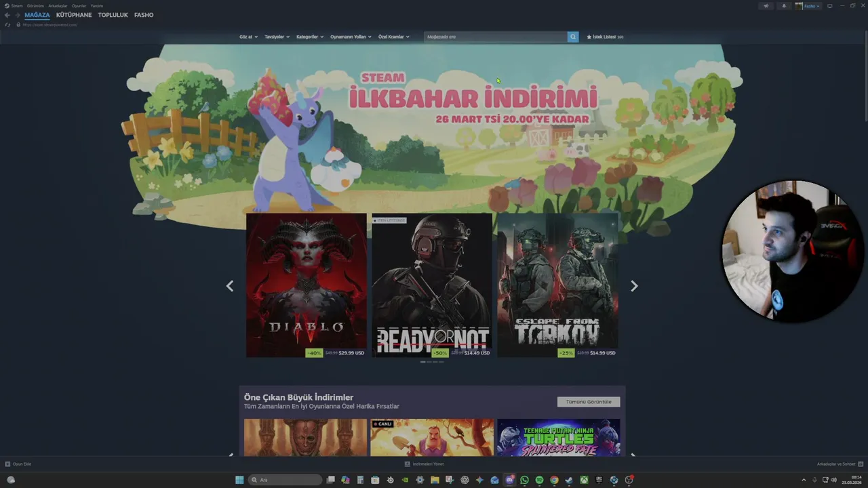The height and width of the screenshot is (488, 868).
Task: Expand the Tavsiyeler dropdown
Action: (x=277, y=37)
